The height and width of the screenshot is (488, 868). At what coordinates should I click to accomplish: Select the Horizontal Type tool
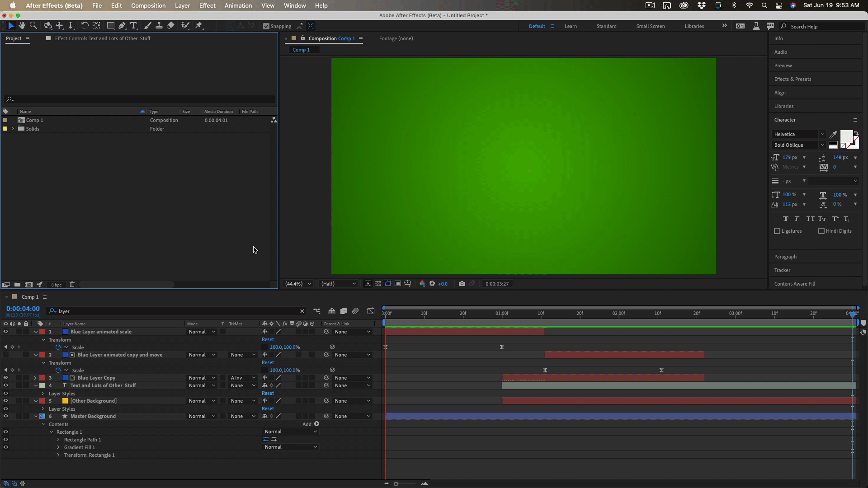[x=133, y=26]
